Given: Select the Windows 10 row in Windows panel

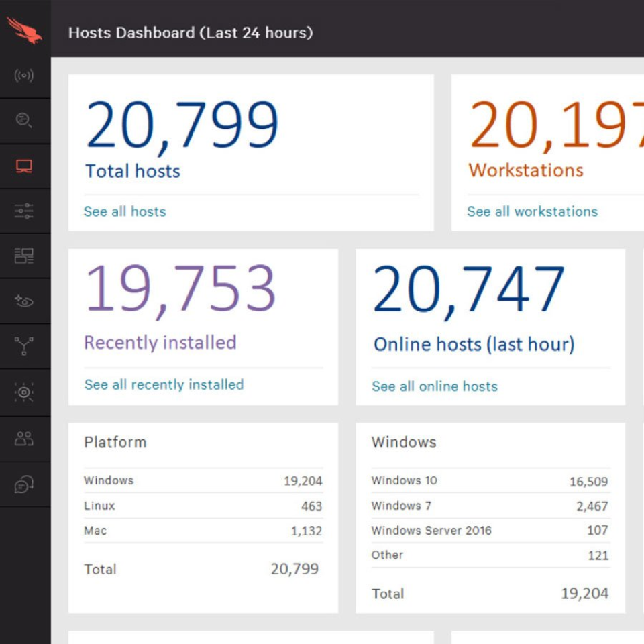Looking at the screenshot, I should [490, 480].
